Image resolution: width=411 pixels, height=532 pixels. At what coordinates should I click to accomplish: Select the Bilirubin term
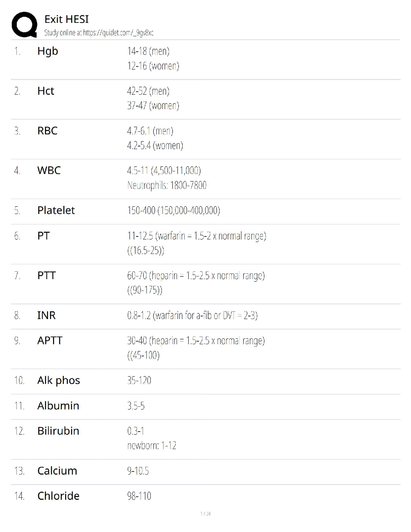pos(58,431)
